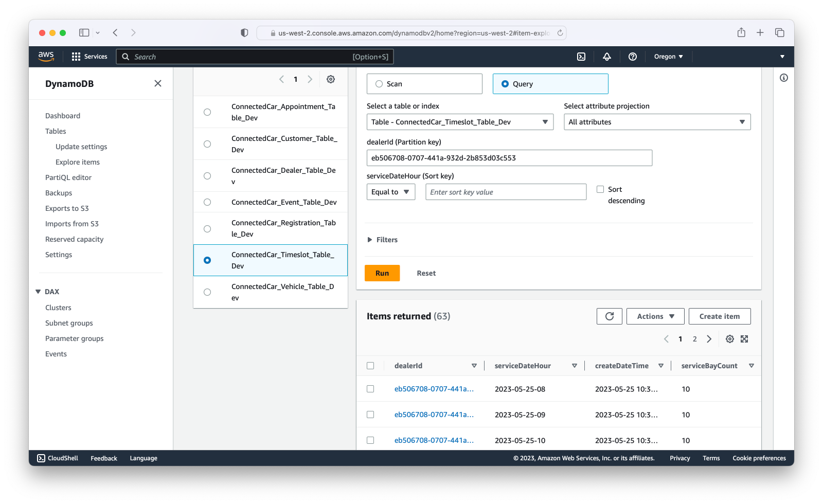The height and width of the screenshot is (504, 823).
Task: Expand the Filters section
Action: click(x=383, y=240)
